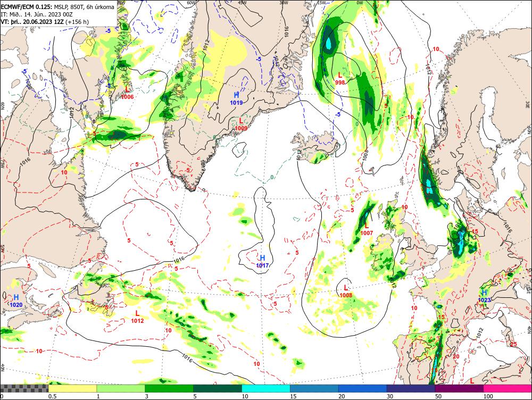Click the L 1008 low southwest of Ireland
Screen dimensions: 532x400
[x=346, y=291]
